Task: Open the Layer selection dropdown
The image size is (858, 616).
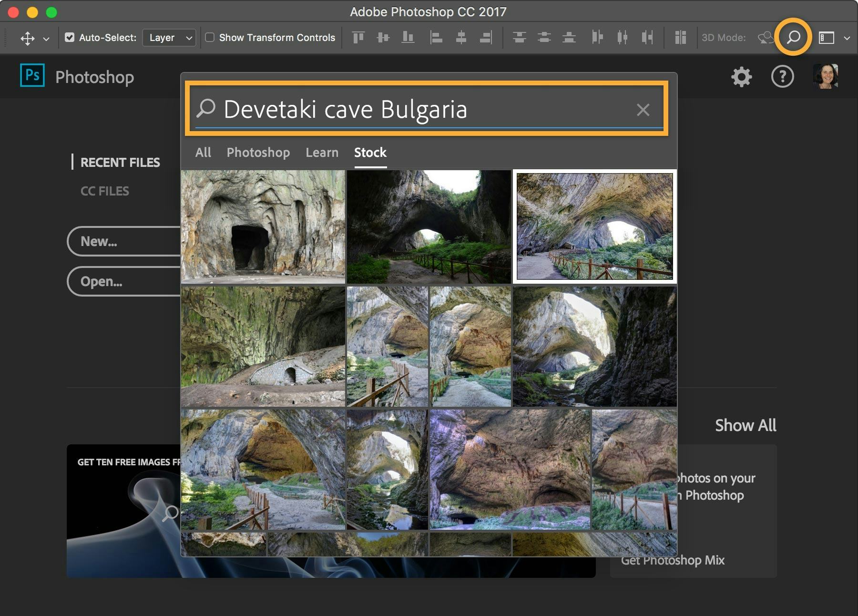Action: tap(169, 38)
